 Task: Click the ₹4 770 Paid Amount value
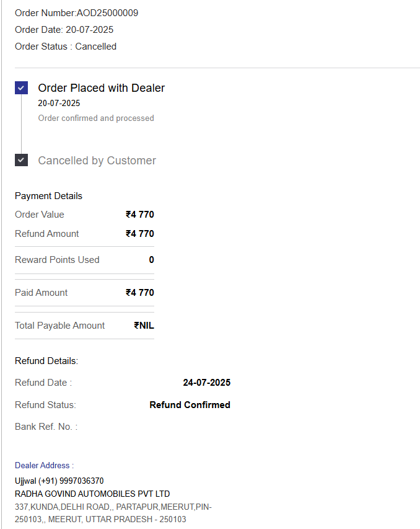140,293
